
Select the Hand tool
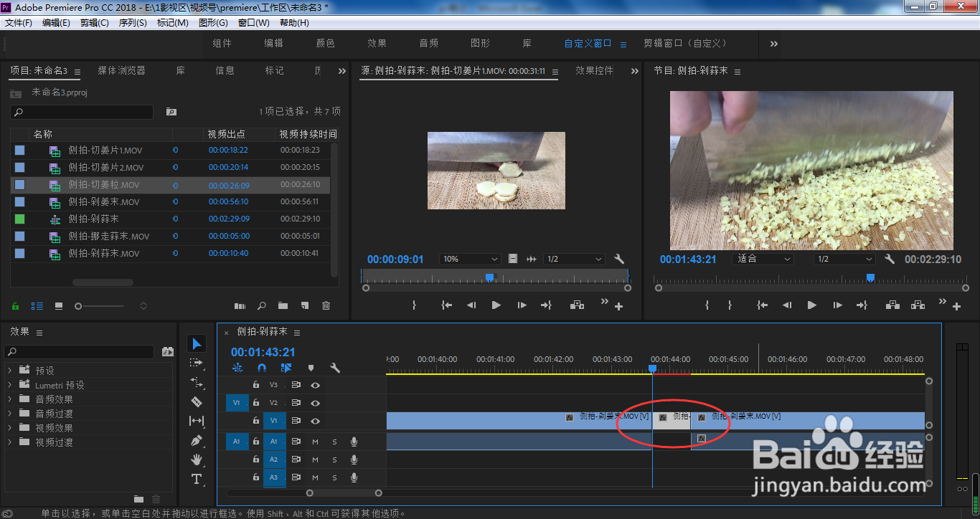[x=197, y=460]
